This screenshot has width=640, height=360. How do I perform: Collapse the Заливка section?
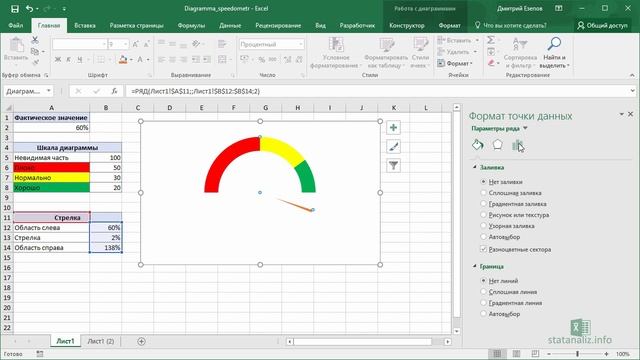pyautogui.click(x=475, y=167)
